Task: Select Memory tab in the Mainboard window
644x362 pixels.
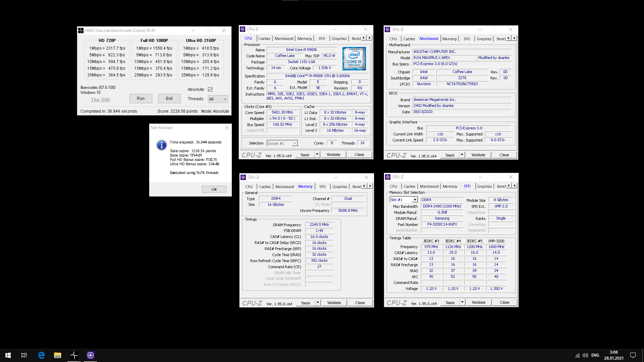Action: pyautogui.click(x=449, y=39)
